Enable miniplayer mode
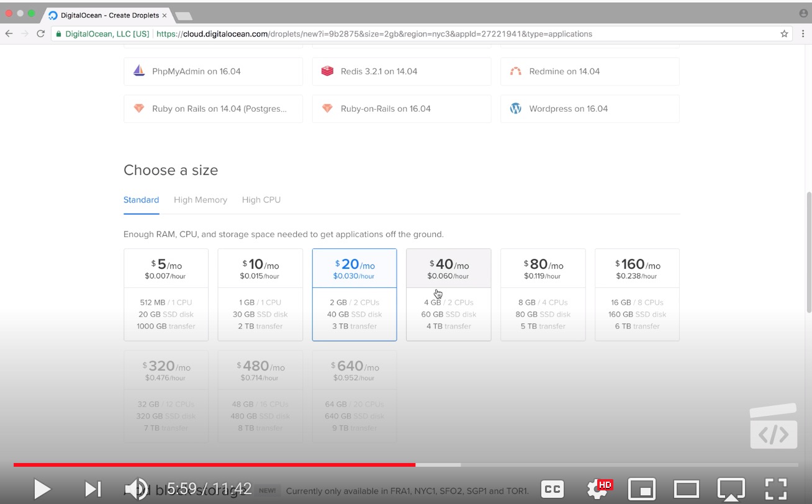This screenshot has height=504, width=812. click(x=642, y=489)
